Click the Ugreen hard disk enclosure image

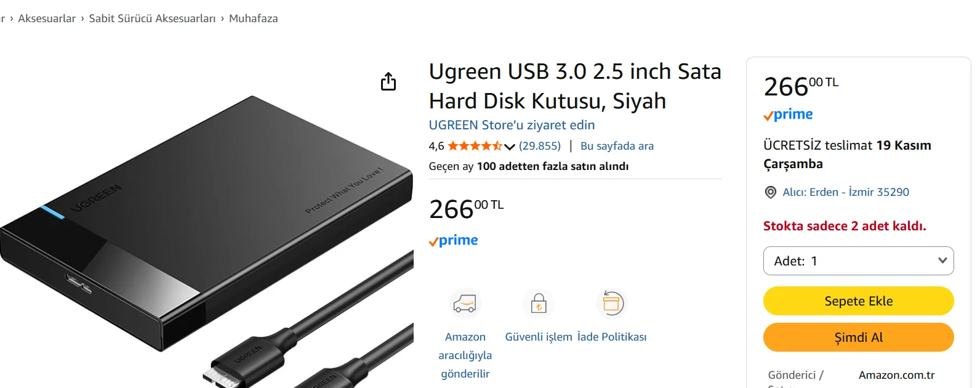(207, 240)
